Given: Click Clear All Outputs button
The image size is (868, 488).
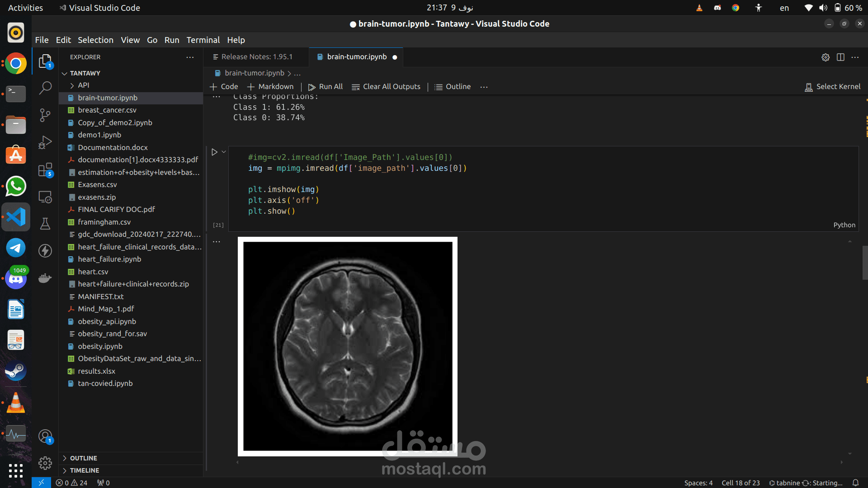Looking at the screenshot, I should (386, 87).
